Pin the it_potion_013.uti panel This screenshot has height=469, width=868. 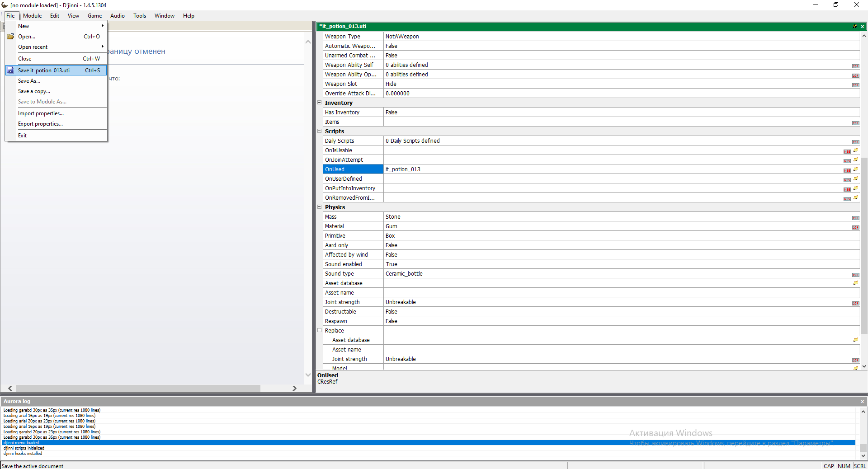click(855, 26)
